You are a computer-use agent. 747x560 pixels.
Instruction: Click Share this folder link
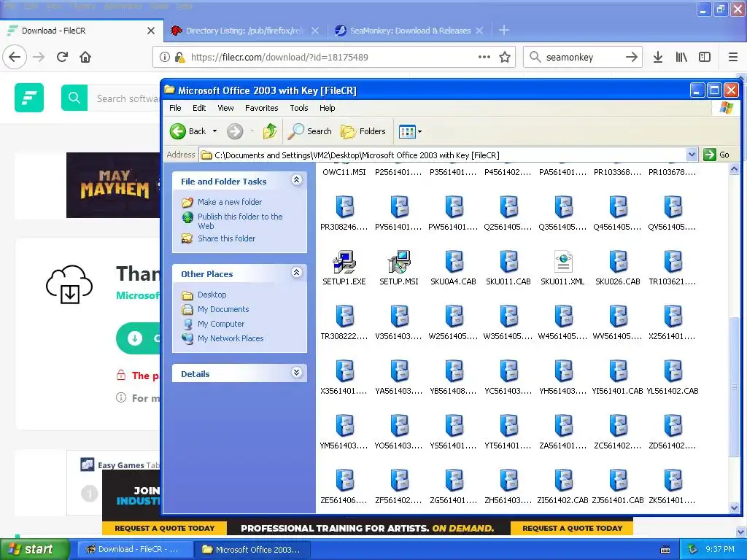[x=226, y=238]
